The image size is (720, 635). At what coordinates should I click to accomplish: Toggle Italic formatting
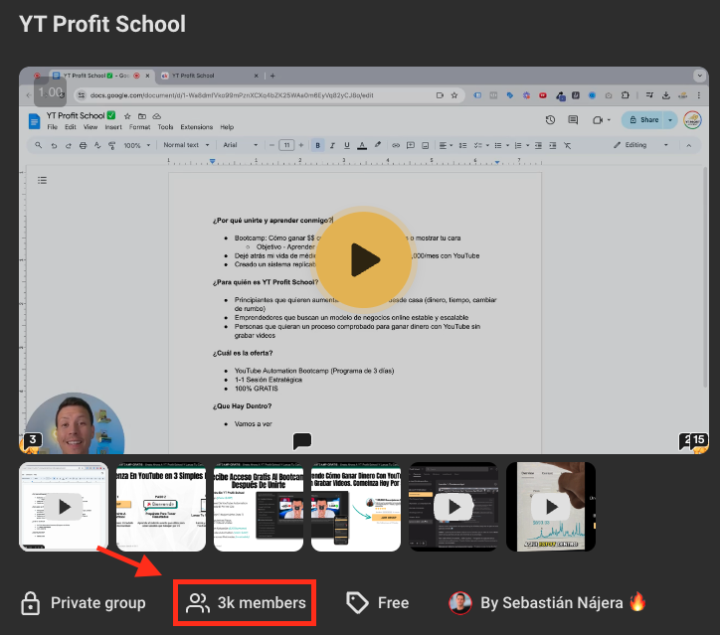[x=332, y=145]
